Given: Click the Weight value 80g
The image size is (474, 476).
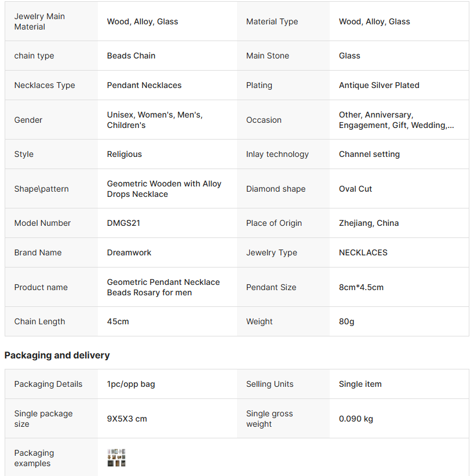Looking at the screenshot, I should (347, 321).
